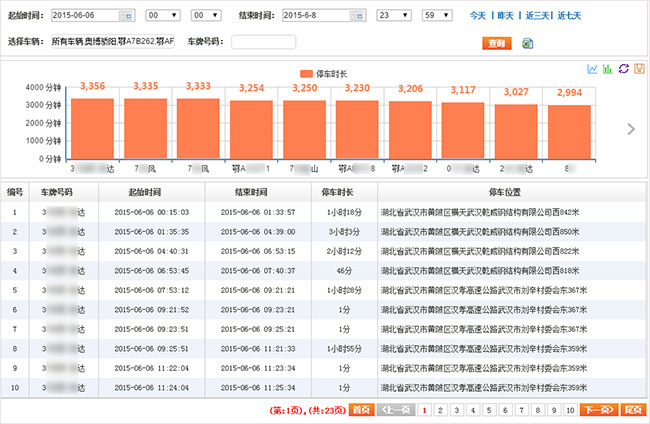The image size is (650, 424).
Task: Select page 4 in pagination
Action: (x=473, y=410)
